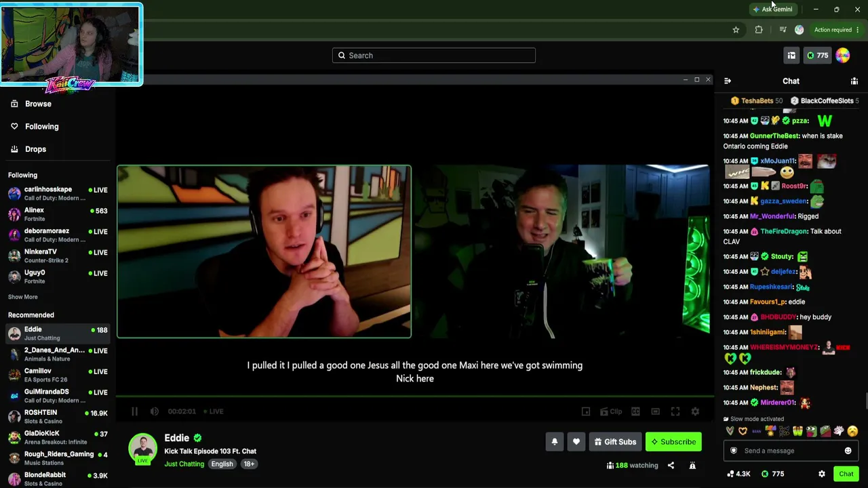The height and width of the screenshot is (488, 868).
Task: Toggle closed captions in the player
Action: 635,411
